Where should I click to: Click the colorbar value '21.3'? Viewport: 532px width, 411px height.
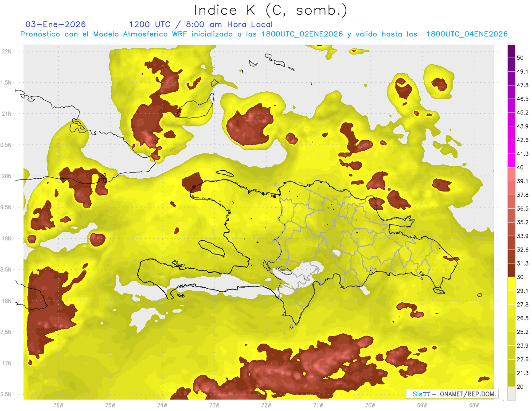point(523,373)
